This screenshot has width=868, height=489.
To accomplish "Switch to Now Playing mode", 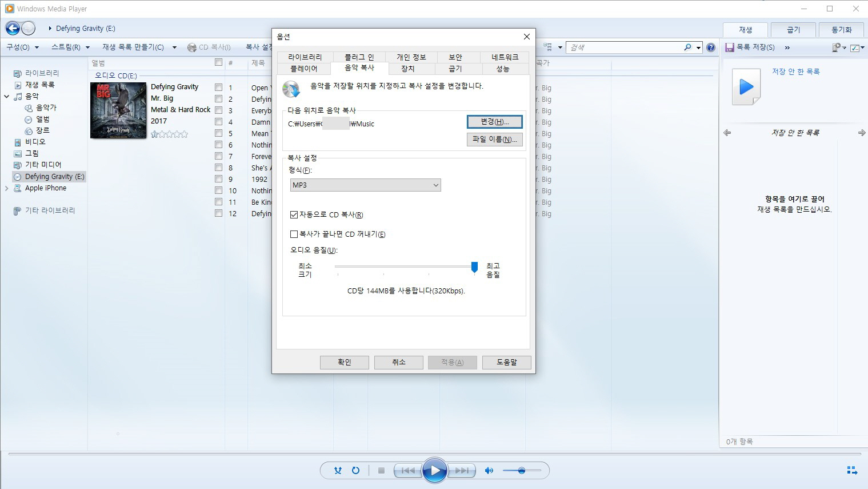I will [852, 470].
